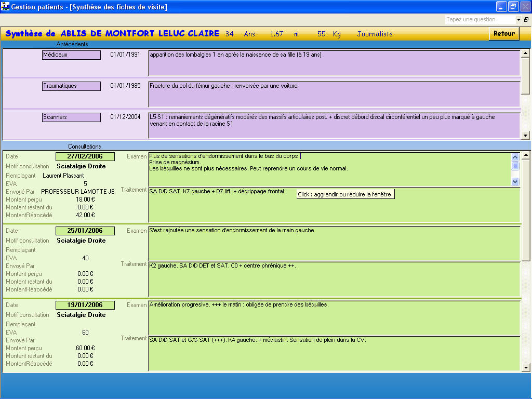This screenshot has height=399, width=532.
Task: Click date 01/01/1985 of Traumatiques row
Action: (125, 86)
